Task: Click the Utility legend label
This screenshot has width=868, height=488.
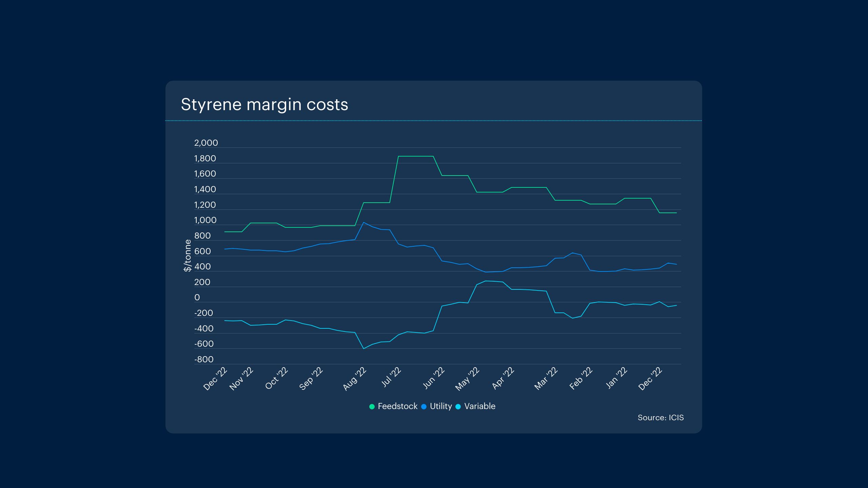Action: click(x=441, y=406)
